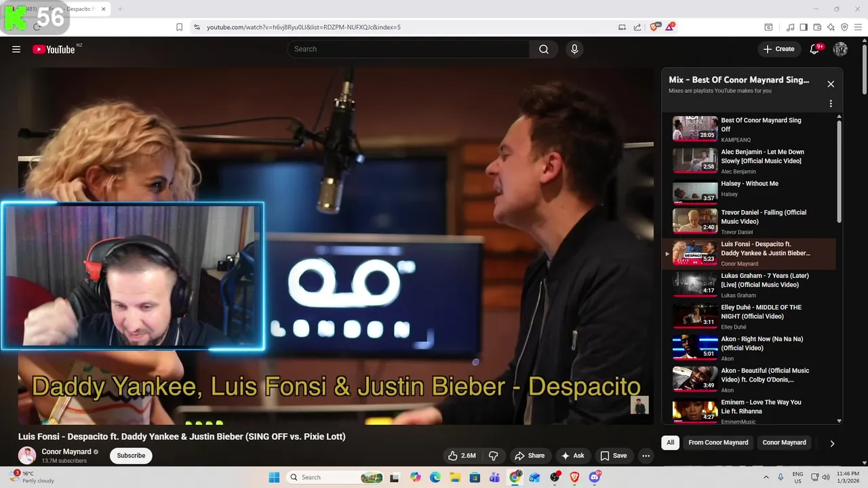Viewport: 868px width, 488px height.
Task: Click the YouTube search magnifier button
Action: point(544,49)
